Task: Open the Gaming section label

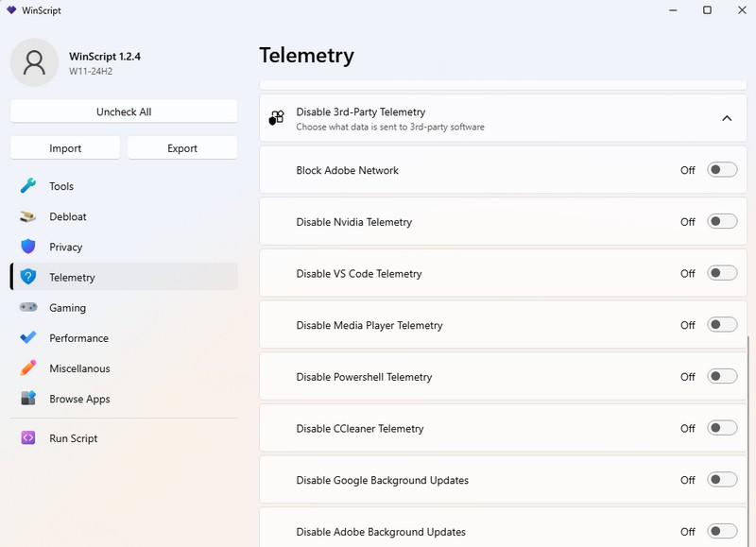Action: (x=67, y=308)
